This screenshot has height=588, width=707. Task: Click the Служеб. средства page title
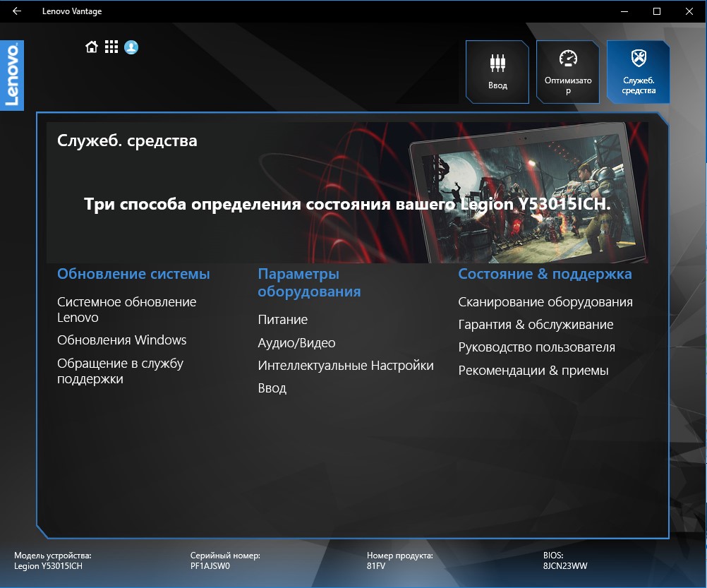pos(127,140)
